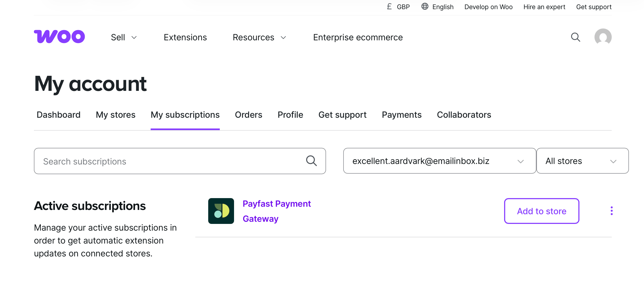This screenshot has width=644, height=286.
Task: Click the Woo logo
Action: click(x=59, y=37)
